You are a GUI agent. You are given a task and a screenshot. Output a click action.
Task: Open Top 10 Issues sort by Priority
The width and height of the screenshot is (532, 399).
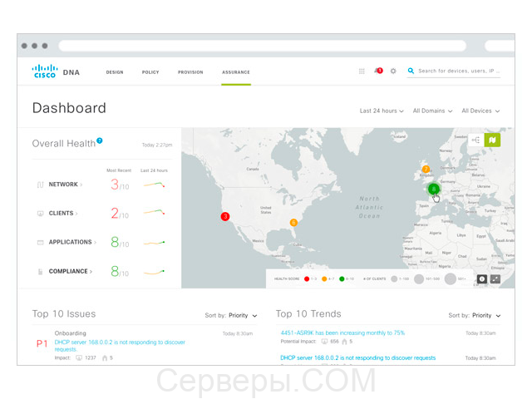(x=243, y=316)
